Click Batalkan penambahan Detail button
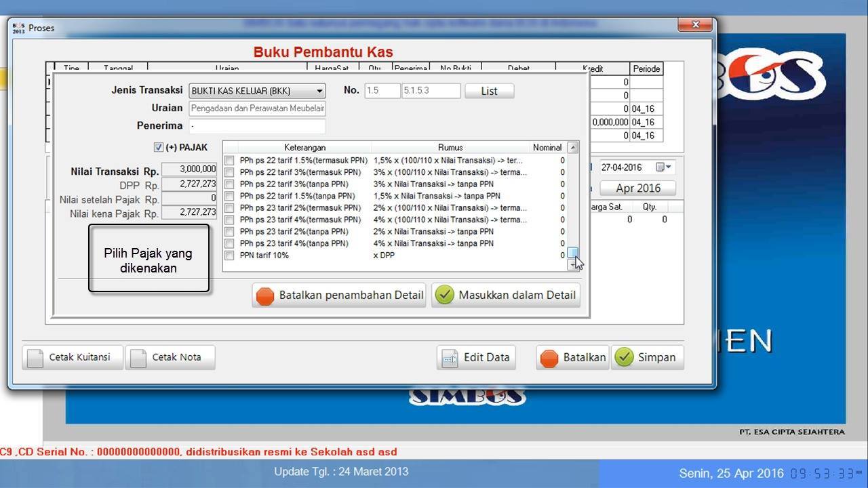This screenshot has width=868, height=488. pyautogui.click(x=339, y=296)
